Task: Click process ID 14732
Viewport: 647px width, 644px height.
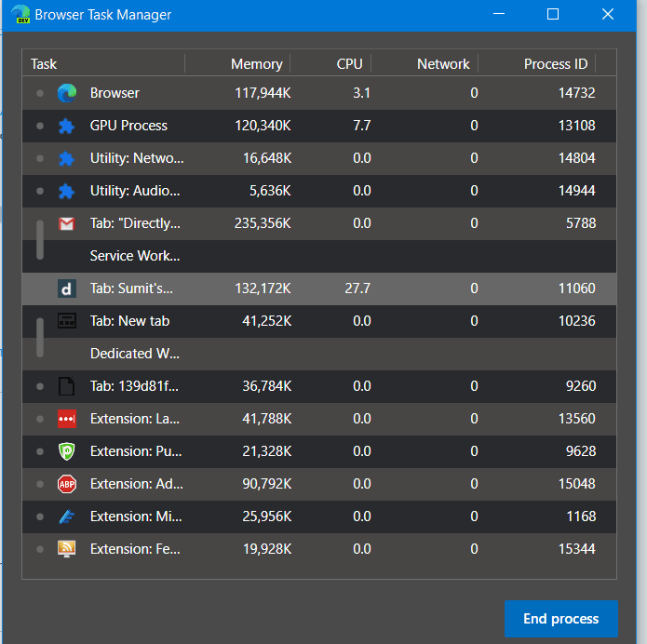Action: 576,93
